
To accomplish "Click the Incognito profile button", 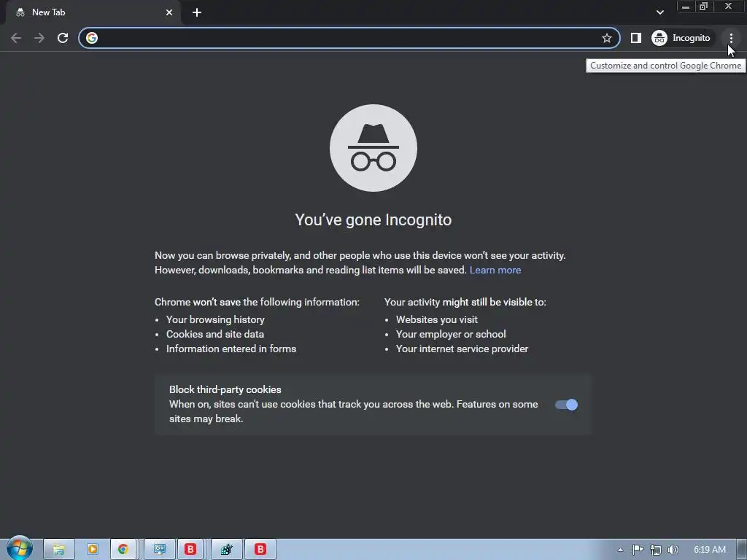I will pyautogui.click(x=682, y=38).
